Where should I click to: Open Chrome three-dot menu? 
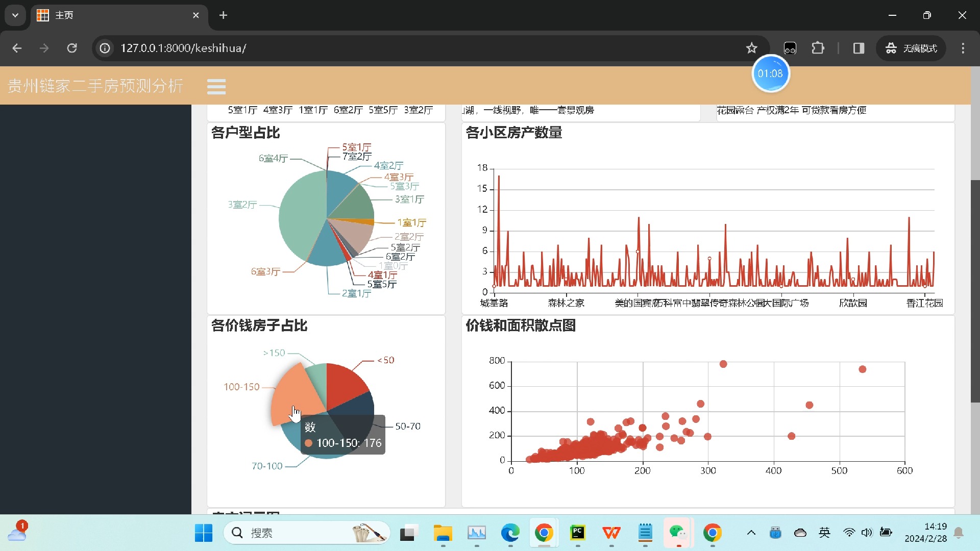[x=963, y=48]
